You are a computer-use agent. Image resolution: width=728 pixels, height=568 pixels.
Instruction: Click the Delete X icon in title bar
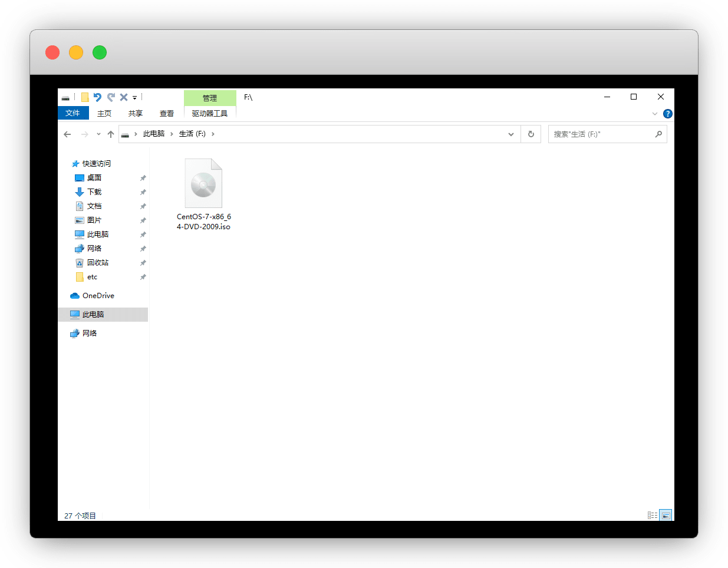(x=124, y=97)
